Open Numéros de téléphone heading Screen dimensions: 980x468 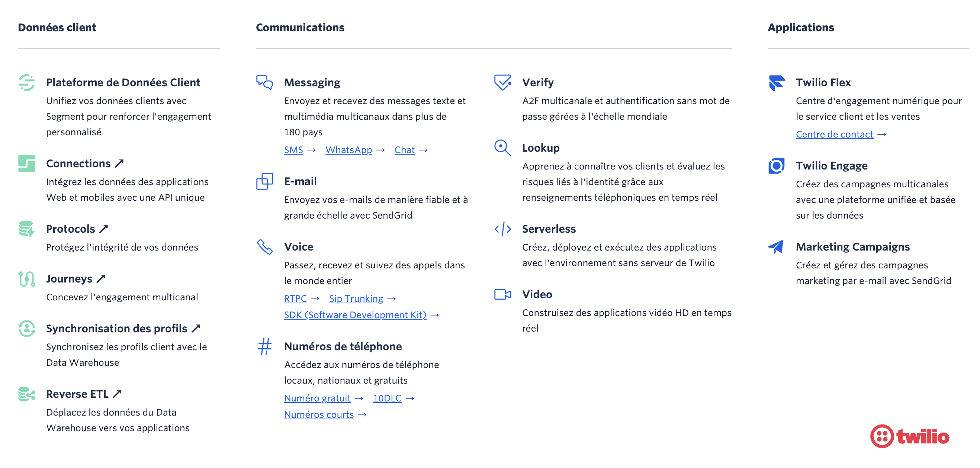pyautogui.click(x=343, y=346)
